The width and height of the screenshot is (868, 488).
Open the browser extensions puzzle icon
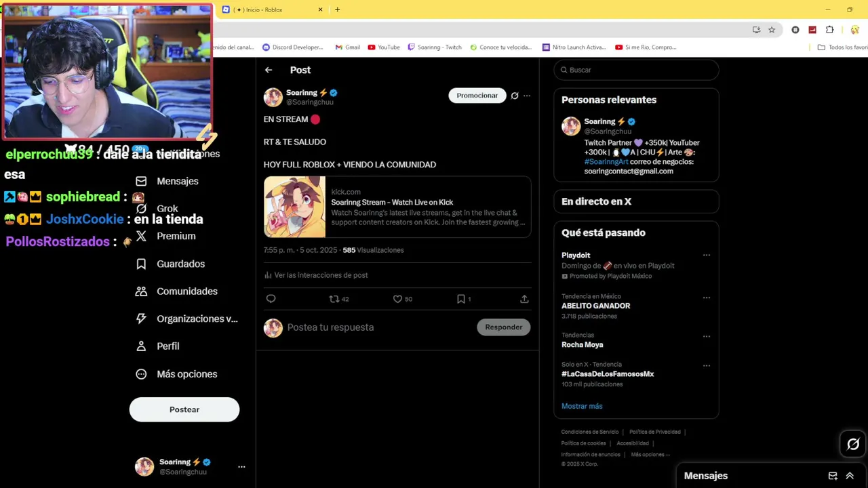point(829,30)
